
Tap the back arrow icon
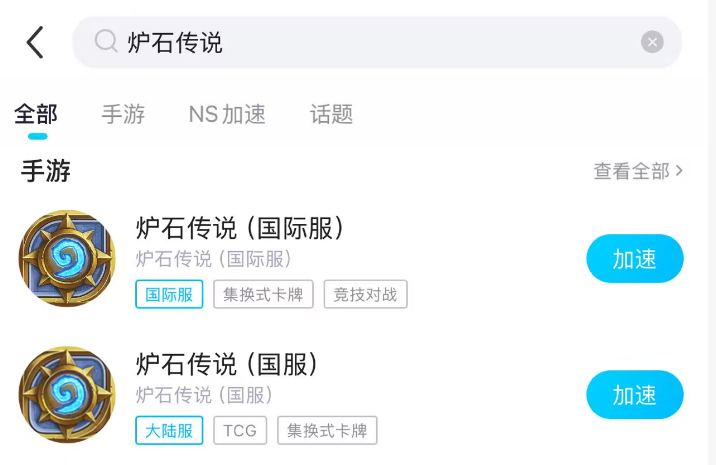(x=35, y=42)
